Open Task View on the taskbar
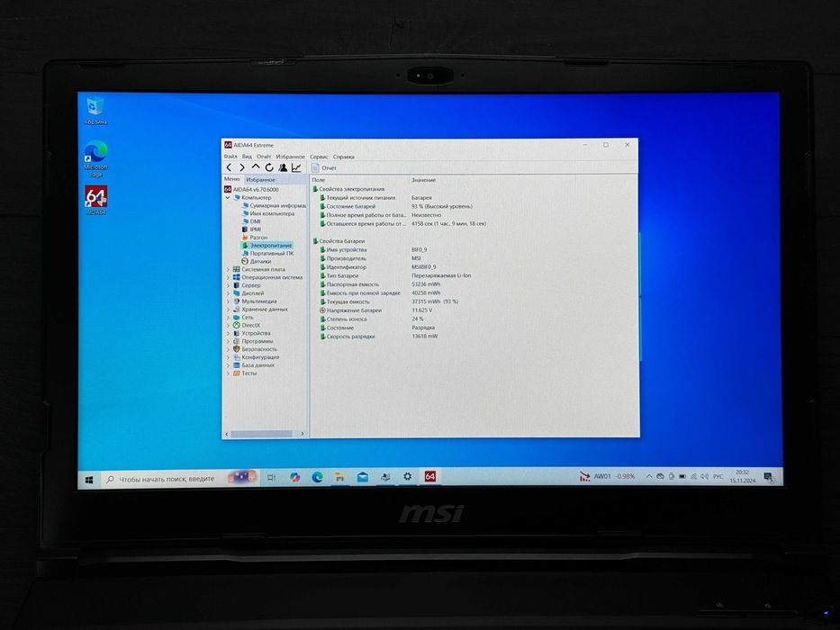Image resolution: width=840 pixels, height=630 pixels. click(272, 477)
